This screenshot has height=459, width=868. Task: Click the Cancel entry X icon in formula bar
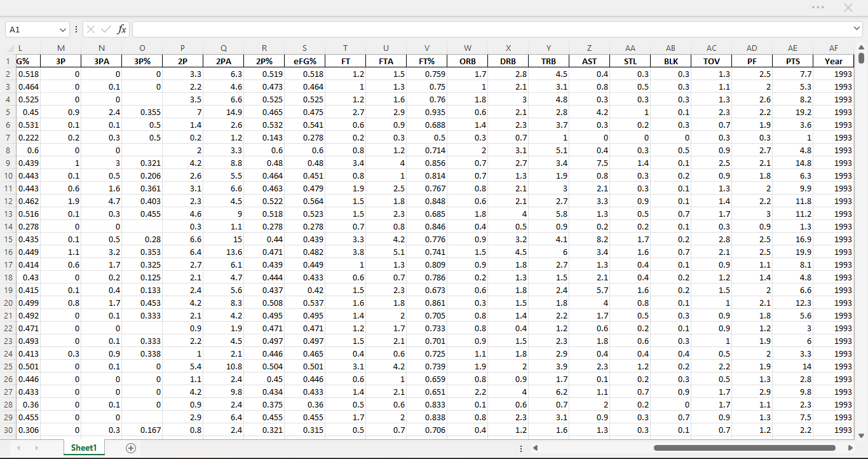[92, 29]
